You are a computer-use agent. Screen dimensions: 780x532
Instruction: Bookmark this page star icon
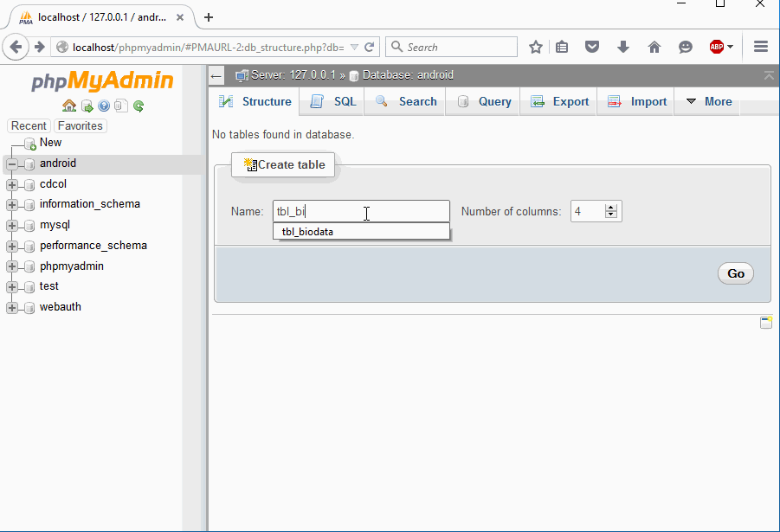pyautogui.click(x=536, y=48)
